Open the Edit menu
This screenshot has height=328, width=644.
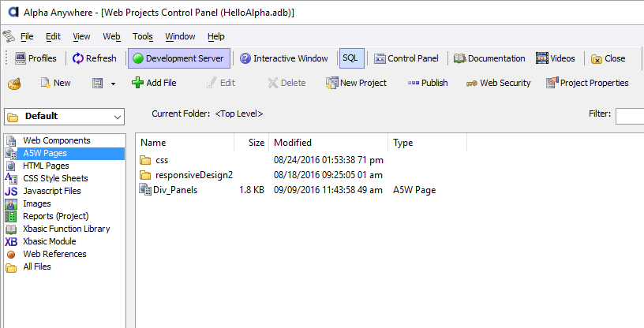click(53, 36)
